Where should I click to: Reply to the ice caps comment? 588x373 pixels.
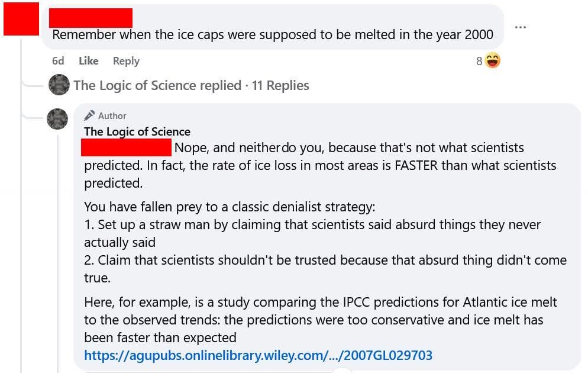point(125,60)
